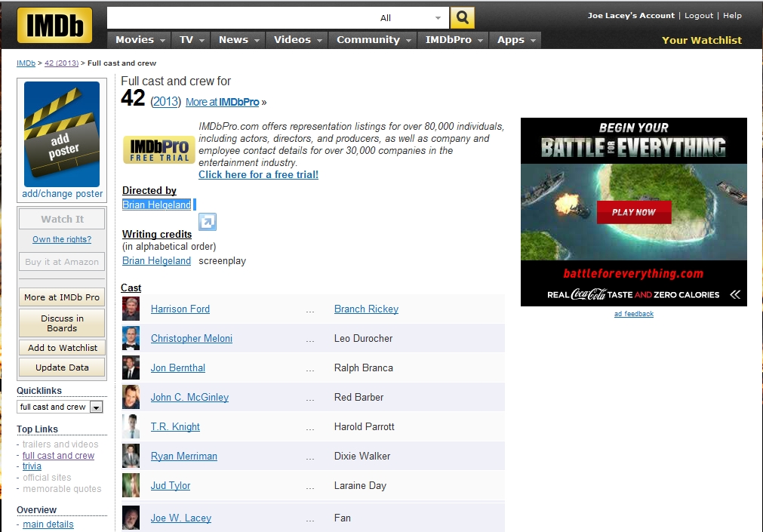Expand the News menu
Viewport: 763px width, 532px height.
238,40
